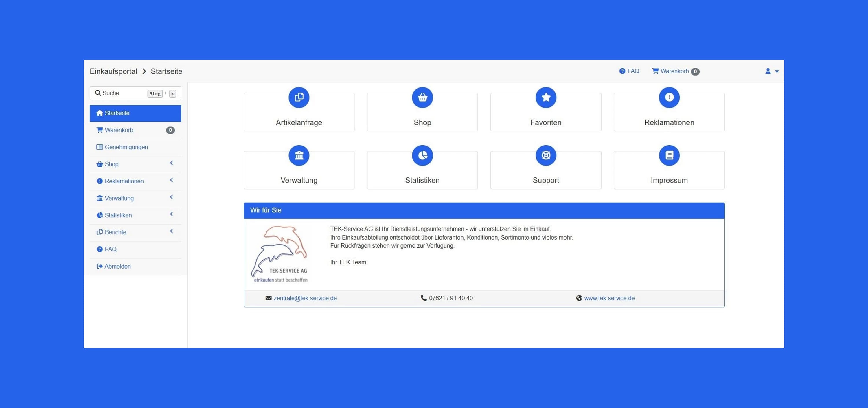Select Genehmigungen in the sidebar
The image size is (868, 408).
pyautogui.click(x=126, y=147)
